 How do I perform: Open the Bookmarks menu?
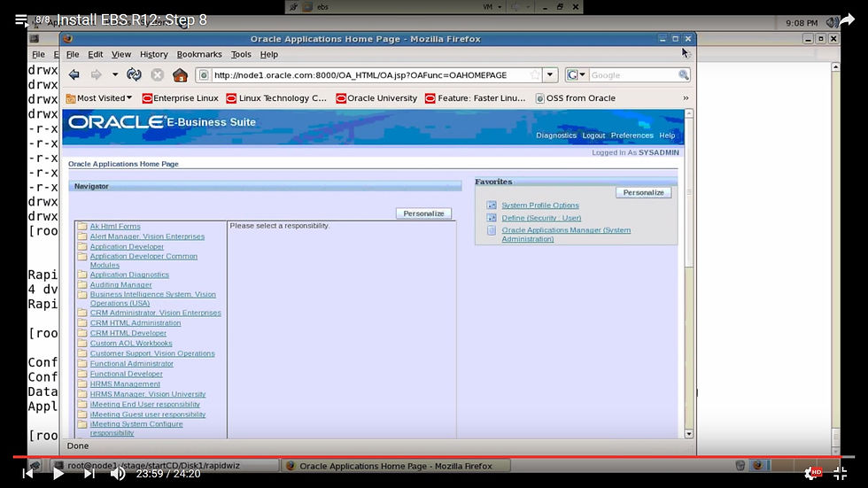pyautogui.click(x=199, y=54)
